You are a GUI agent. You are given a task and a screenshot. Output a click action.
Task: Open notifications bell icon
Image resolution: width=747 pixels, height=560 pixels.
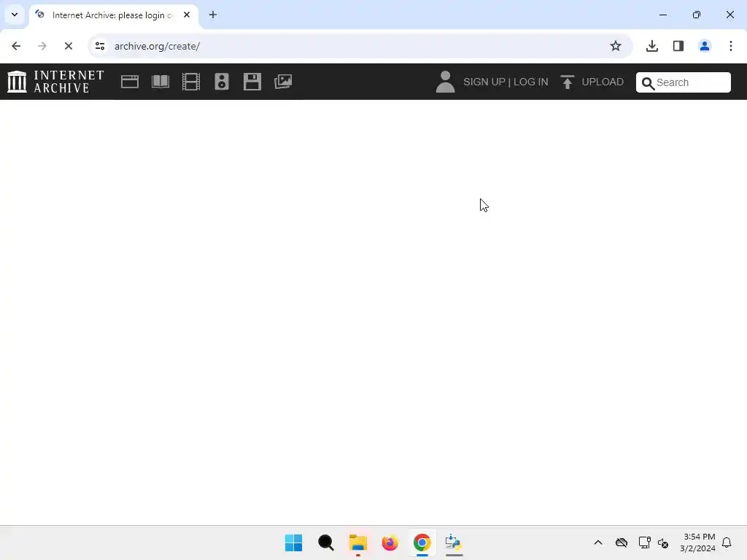click(x=727, y=542)
